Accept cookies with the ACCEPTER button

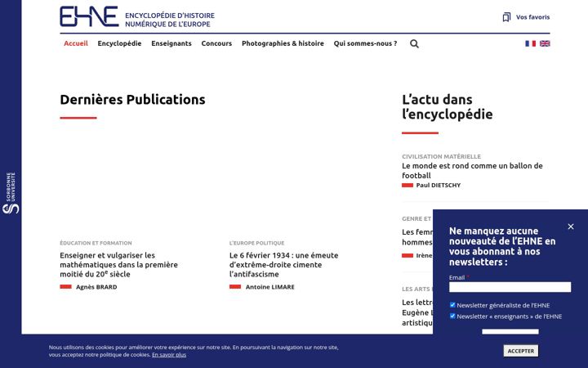520,351
